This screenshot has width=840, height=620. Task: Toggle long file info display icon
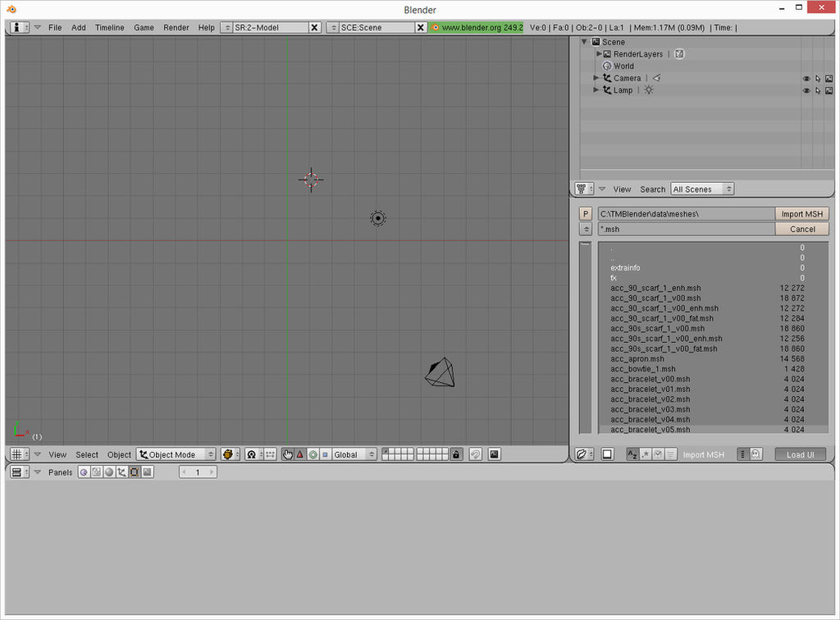[743, 454]
